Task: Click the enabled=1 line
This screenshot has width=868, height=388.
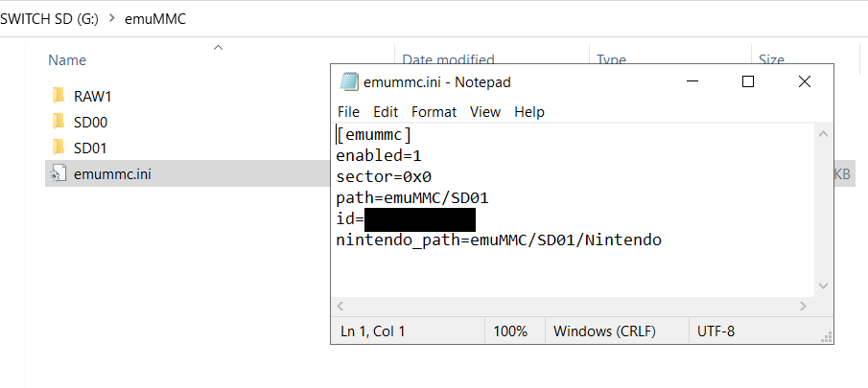Action: [379, 156]
